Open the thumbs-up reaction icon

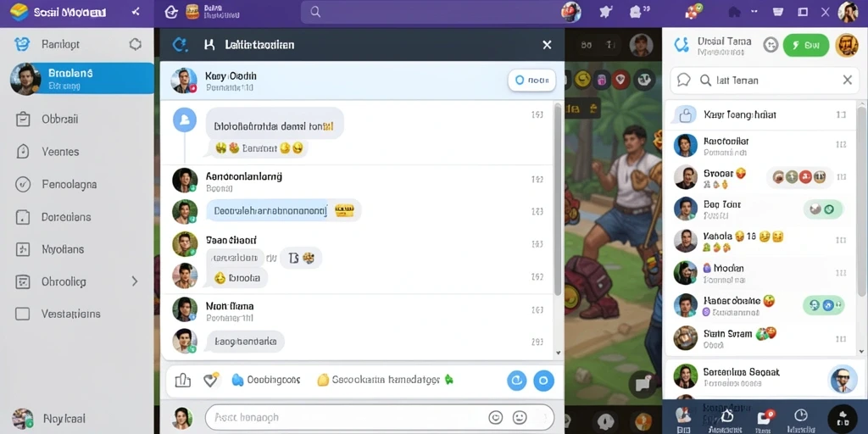tap(183, 380)
